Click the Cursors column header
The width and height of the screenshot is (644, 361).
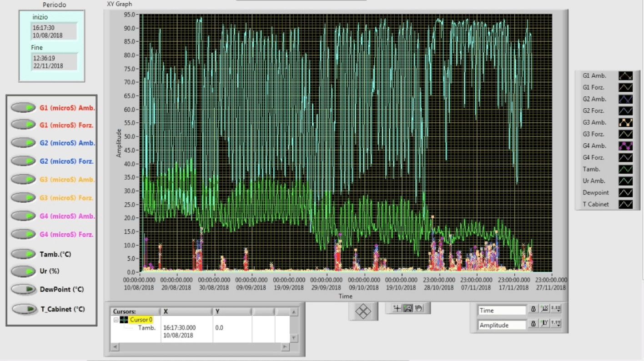136,311
